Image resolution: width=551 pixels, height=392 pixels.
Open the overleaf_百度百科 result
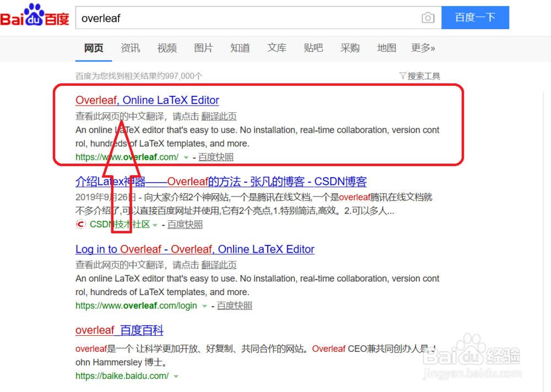coord(120,330)
